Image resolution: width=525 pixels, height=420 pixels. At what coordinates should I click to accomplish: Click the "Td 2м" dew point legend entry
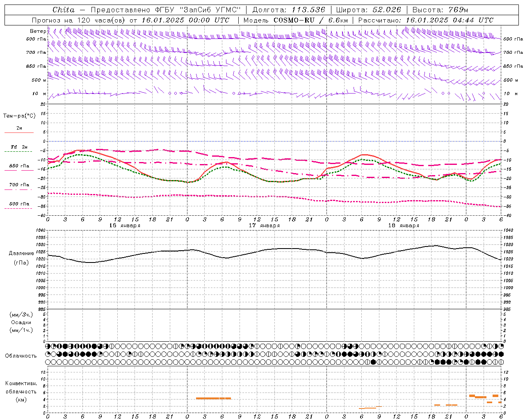point(19,147)
